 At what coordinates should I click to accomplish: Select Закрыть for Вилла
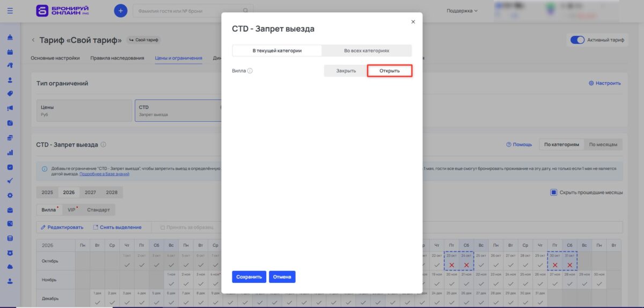coord(346,71)
